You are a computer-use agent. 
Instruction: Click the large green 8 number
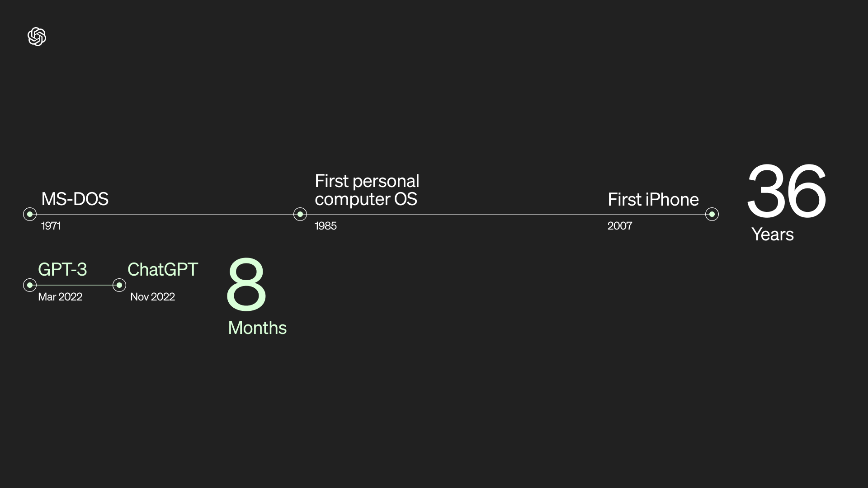point(246,284)
